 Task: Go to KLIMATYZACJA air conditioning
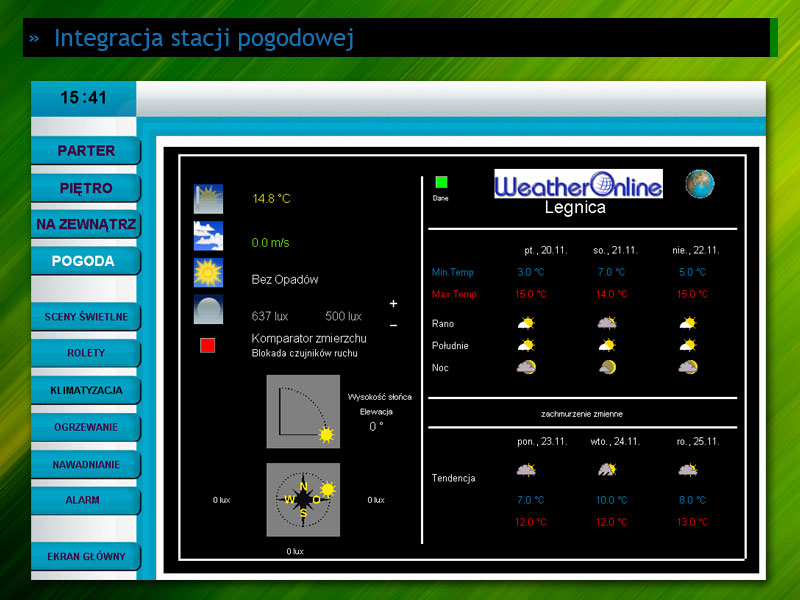pyautogui.click(x=86, y=390)
